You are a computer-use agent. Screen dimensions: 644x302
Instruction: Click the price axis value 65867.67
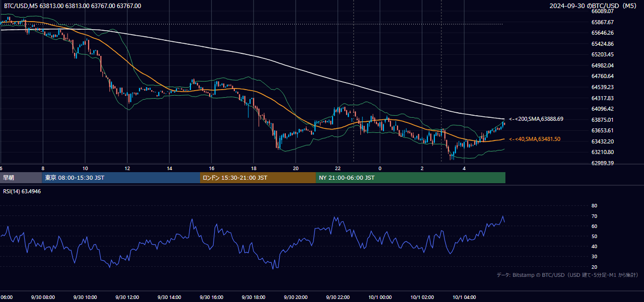pos(602,22)
